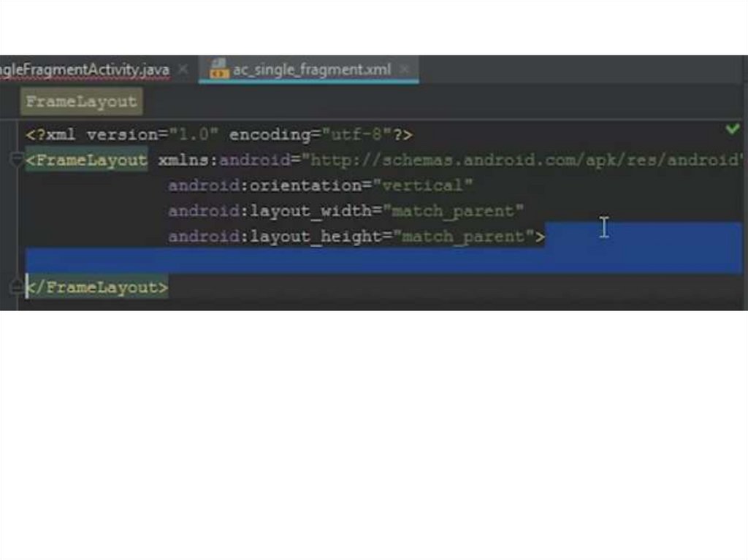The width and height of the screenshot is (748, 560).
Task: Click the encoding "utf-8" value
Action: [x=358, y=135]
